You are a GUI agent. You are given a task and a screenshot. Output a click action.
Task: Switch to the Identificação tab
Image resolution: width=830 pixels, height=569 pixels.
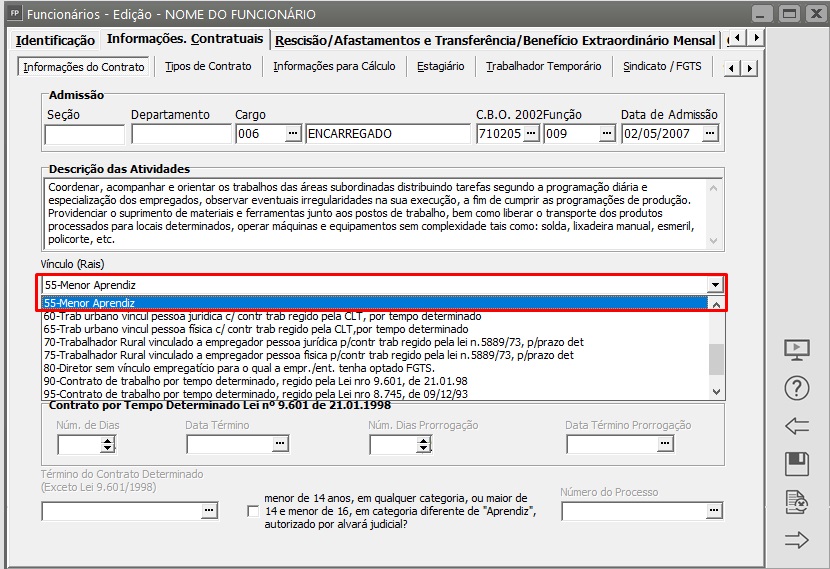pyautogui.click(x=55, y=40)
